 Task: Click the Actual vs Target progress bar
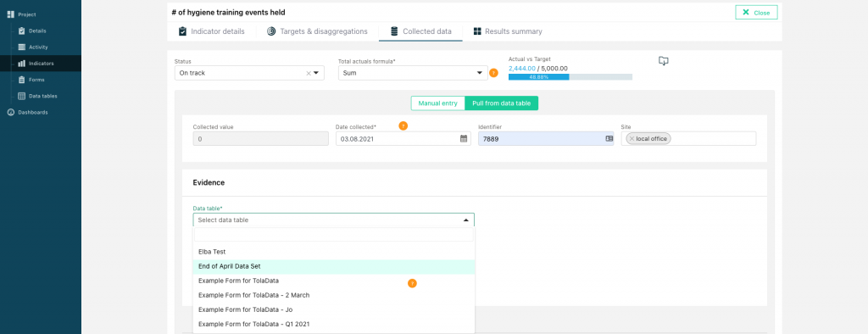(x=570, y=77)
